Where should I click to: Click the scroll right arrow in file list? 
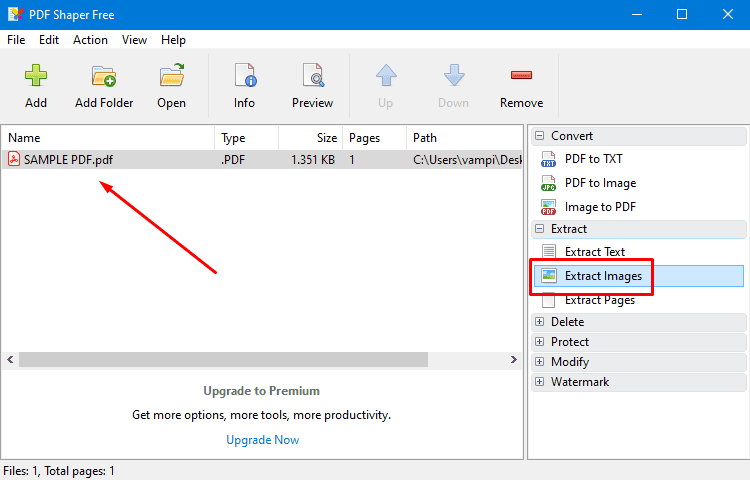click(514, 360)
